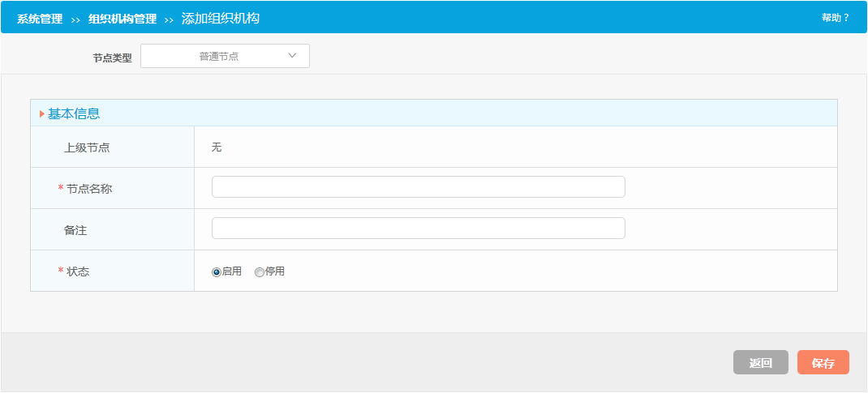Click the 节点名称 required field label

tap(88, 189)
